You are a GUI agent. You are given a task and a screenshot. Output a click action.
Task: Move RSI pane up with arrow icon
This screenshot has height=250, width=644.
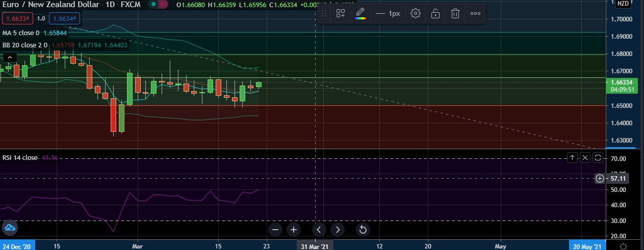pyautogui.click(x=572, y=158)
